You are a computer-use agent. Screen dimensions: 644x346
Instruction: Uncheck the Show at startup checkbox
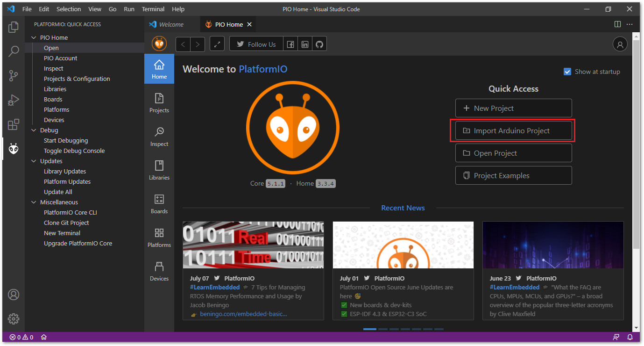pyautogui.click(x=567, y=72)
